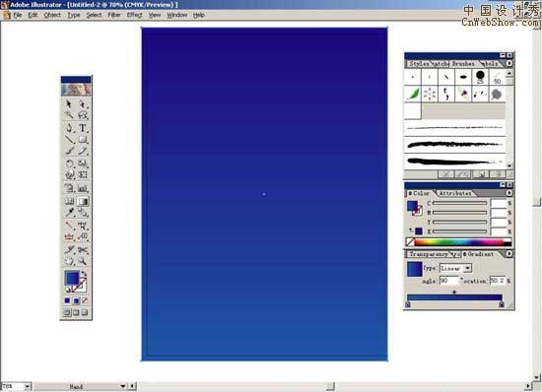Select the Zoom magnifier tool
The image size is (542, 392).
(x=82, y=261)
